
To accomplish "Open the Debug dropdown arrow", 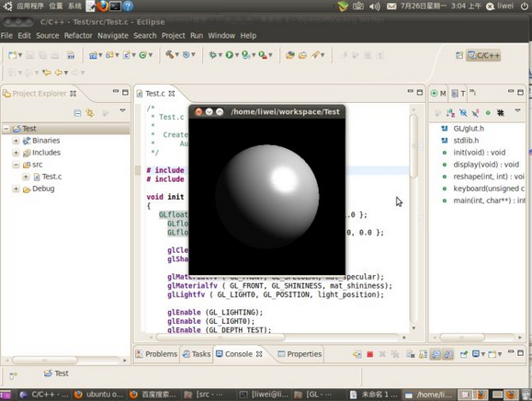I will (x=220, y=55).
